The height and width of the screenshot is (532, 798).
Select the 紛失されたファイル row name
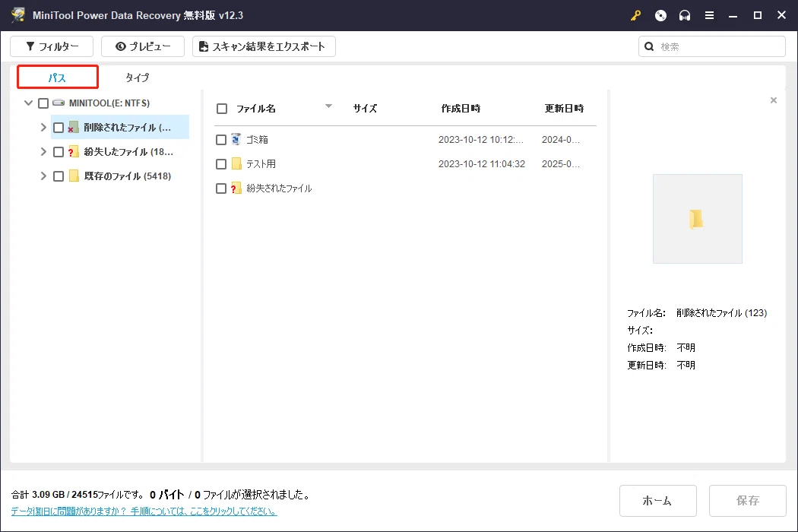click(279, 188)
